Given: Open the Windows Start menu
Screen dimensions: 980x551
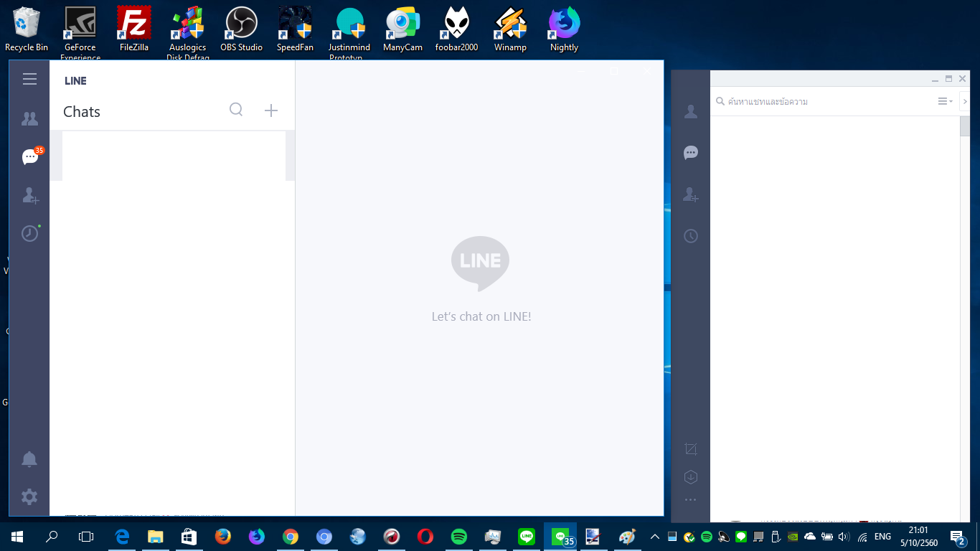Looking at the screenshot, I should tap(17, 536).
